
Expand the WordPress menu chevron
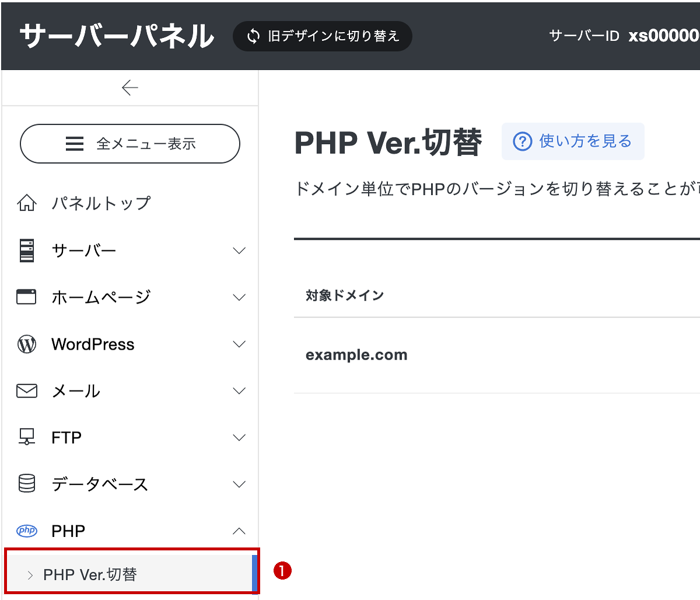239,344
